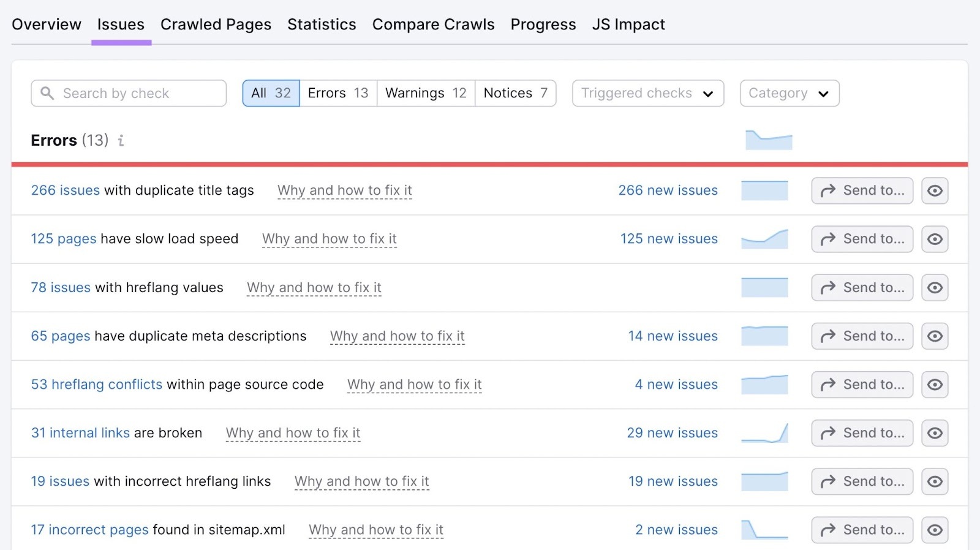View trend chart for broken internal links
Screen dimensions: 980x550
pyautogui.click(x=764, y=433)
